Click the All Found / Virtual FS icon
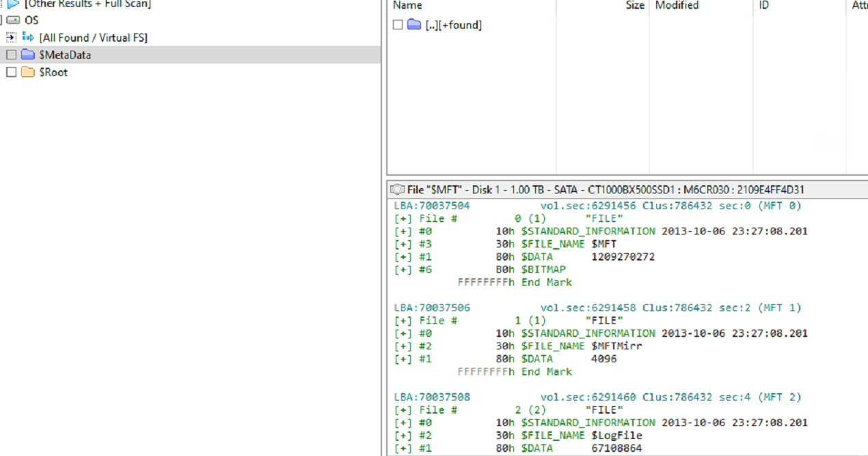 28,38
